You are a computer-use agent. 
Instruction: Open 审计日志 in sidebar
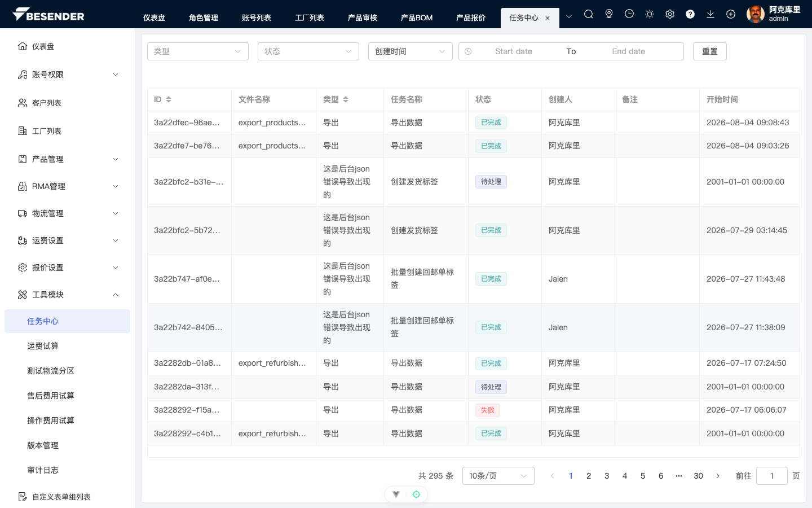pos(68,470)
